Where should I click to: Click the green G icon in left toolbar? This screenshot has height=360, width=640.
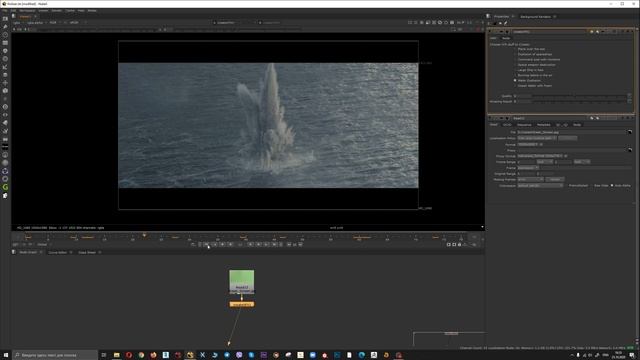click(x=5, y=187)
